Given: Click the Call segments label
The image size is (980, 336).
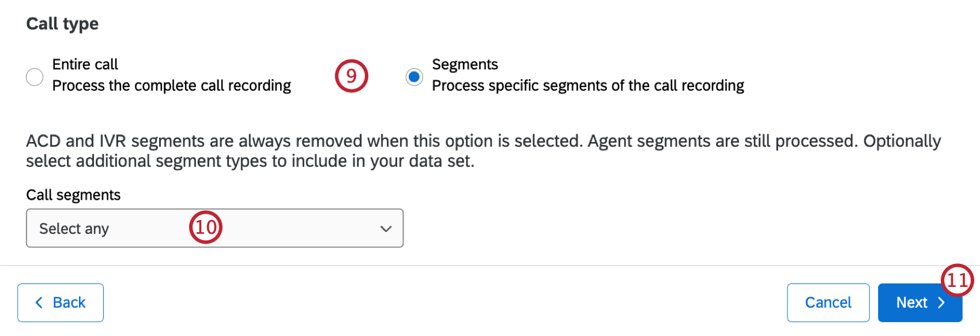Looking at the screenshot, I should (x=73, y=195).
